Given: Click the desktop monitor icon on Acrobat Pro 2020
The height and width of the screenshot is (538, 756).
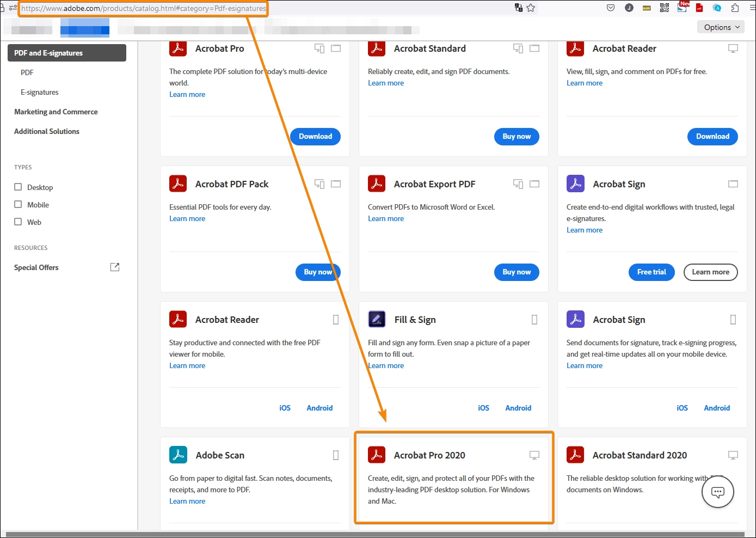Looking at the screenshot, I should pyautogui.click(x=534, y=455).
